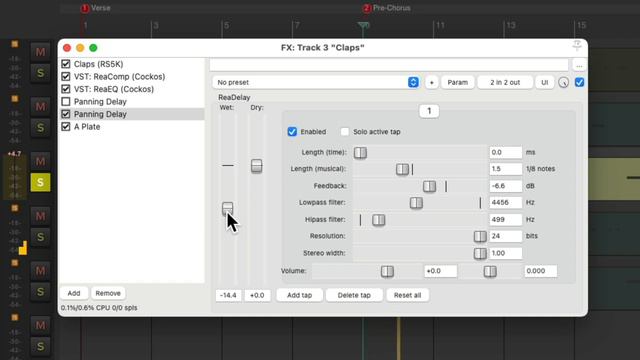Select tap tab 1 in ReaDelay
This screenshot has height=360, width=640.
point(429,111)
